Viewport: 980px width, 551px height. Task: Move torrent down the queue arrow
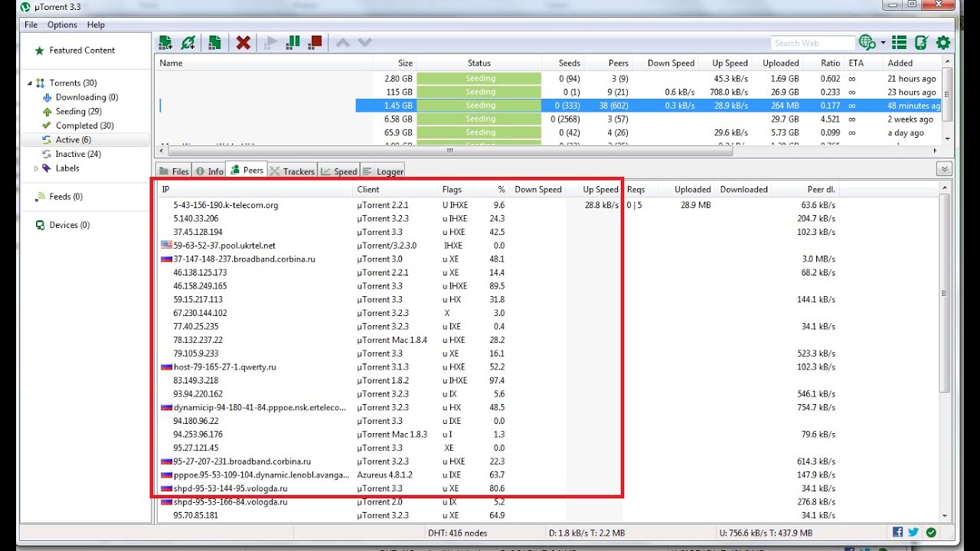(365, 43)
